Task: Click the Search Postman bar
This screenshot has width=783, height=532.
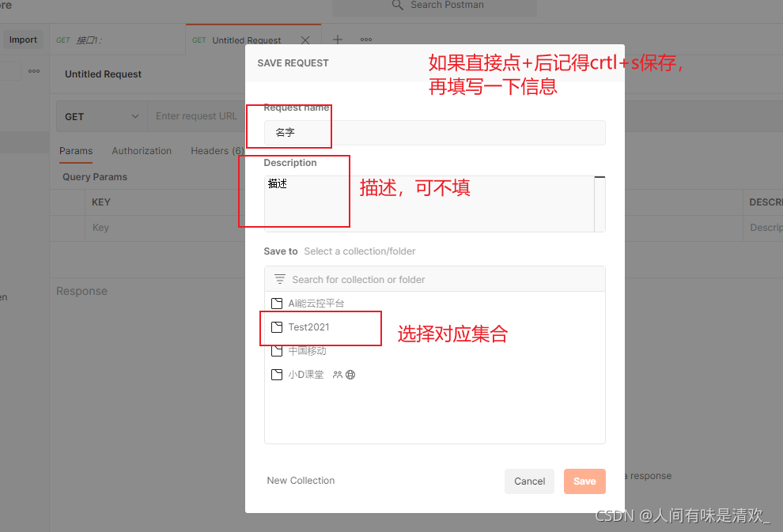Action: click(434, 6)
